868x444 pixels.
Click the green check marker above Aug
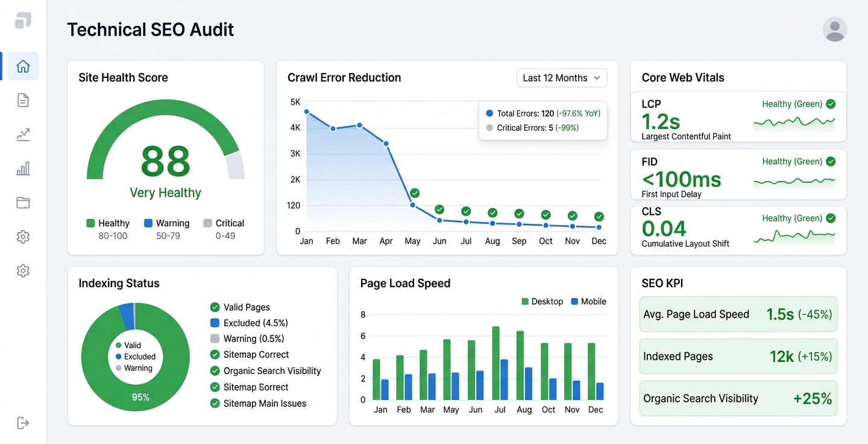pyautogui.click(x=492, y=212)
